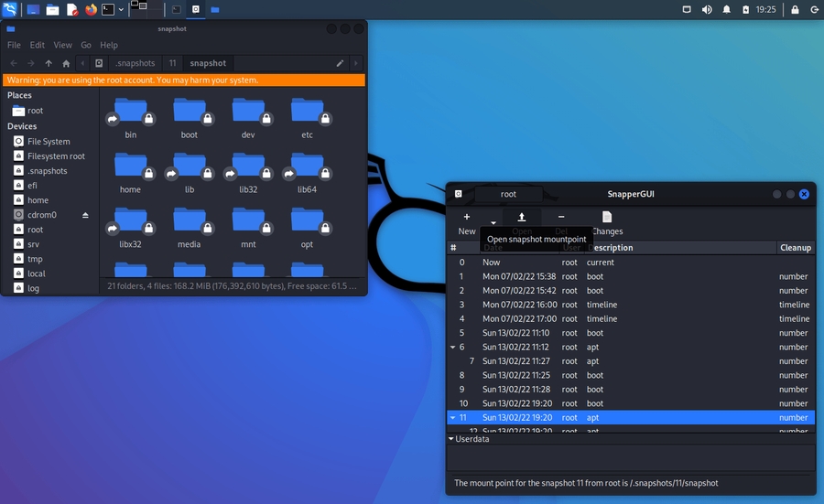The height and width of the screenshot is (504, 824).
Task: Click the 11 path breadcrumb button
Action: [172, 63]
